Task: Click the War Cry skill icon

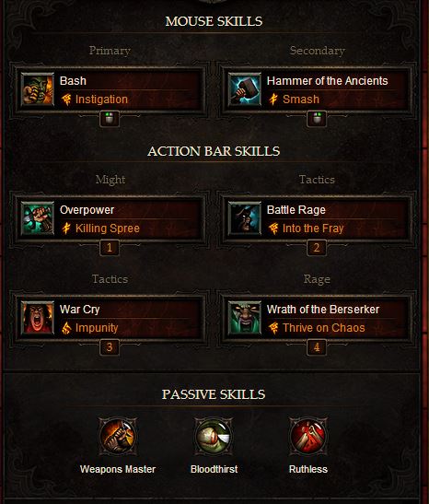Action: [38, 318]
